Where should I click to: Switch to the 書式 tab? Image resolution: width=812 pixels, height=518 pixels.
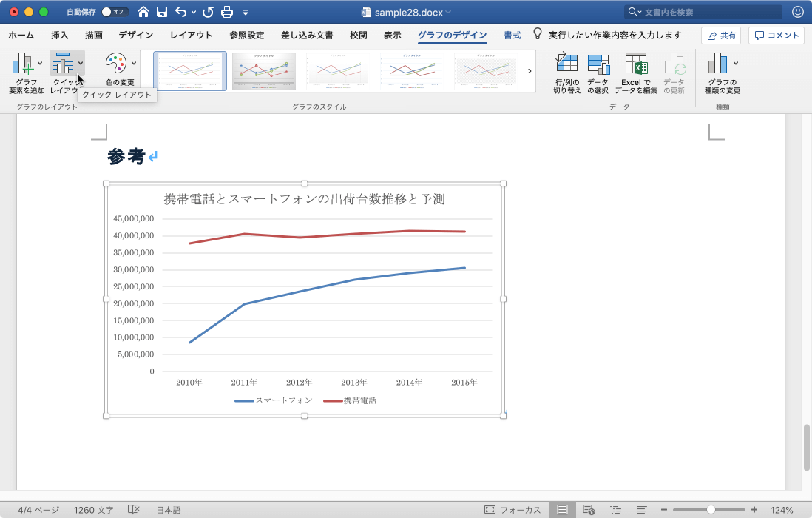(x=512, y=36)
